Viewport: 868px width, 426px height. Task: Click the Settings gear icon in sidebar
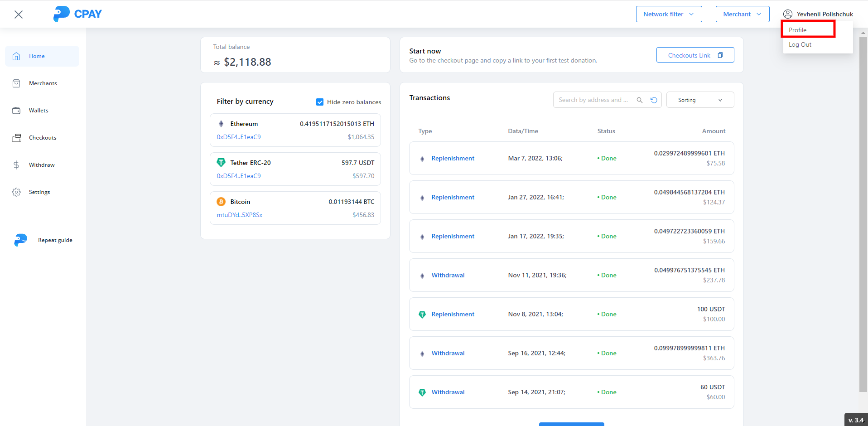tap(16, 192)
